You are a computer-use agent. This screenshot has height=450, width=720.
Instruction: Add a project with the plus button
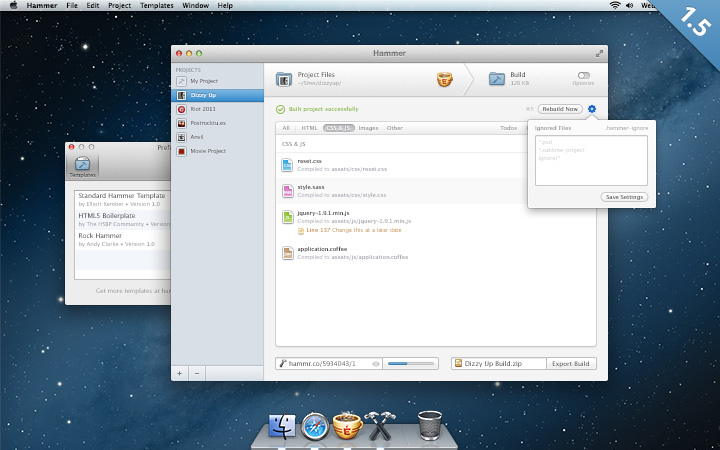coord(180,373)
